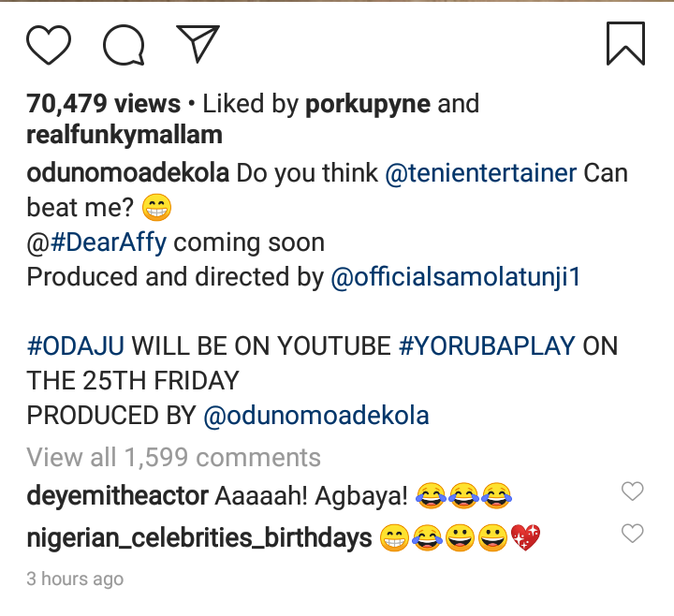Open the @tenientertainer mention

480,173
